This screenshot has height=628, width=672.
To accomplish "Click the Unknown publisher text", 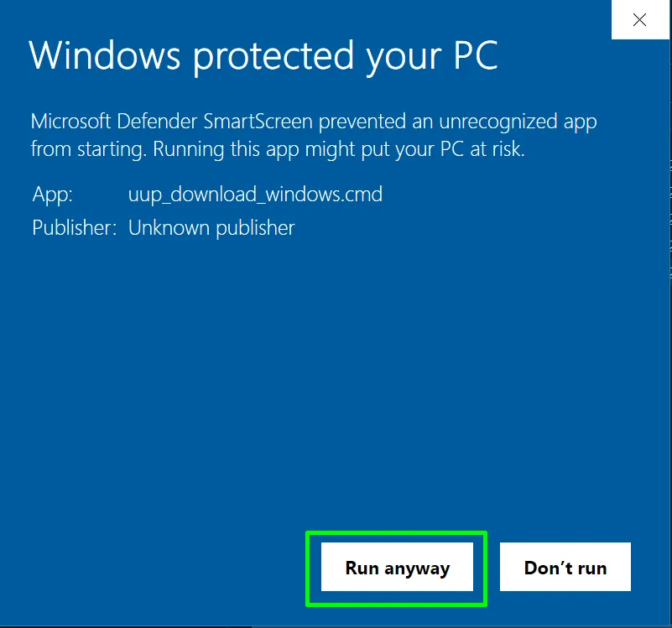I will (x=211, y=227).
